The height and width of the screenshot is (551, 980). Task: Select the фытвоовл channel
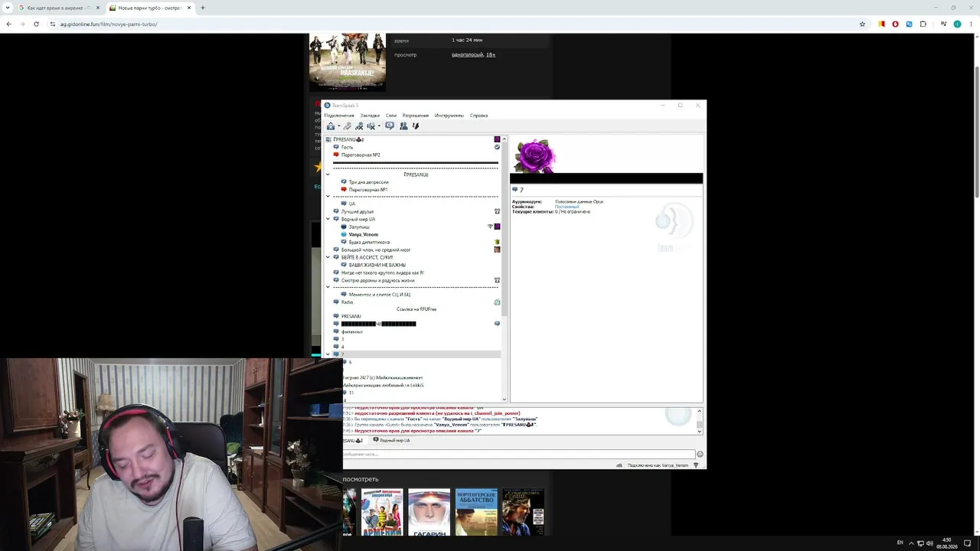[352, 331]
